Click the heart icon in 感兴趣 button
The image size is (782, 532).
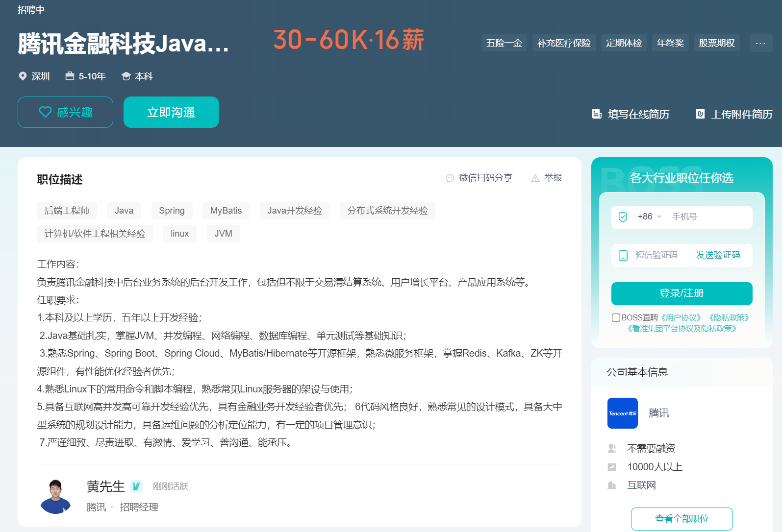pyautogui.click(x=45, y=112)
